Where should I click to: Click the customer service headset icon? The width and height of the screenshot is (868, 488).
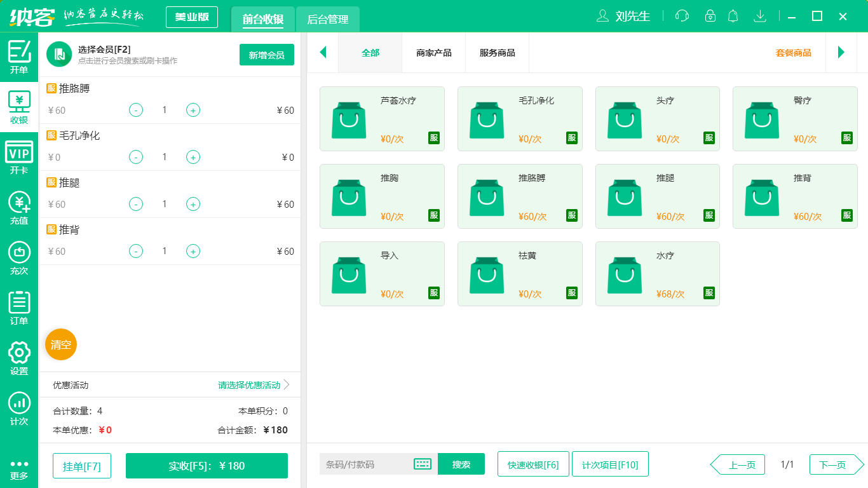682,16
